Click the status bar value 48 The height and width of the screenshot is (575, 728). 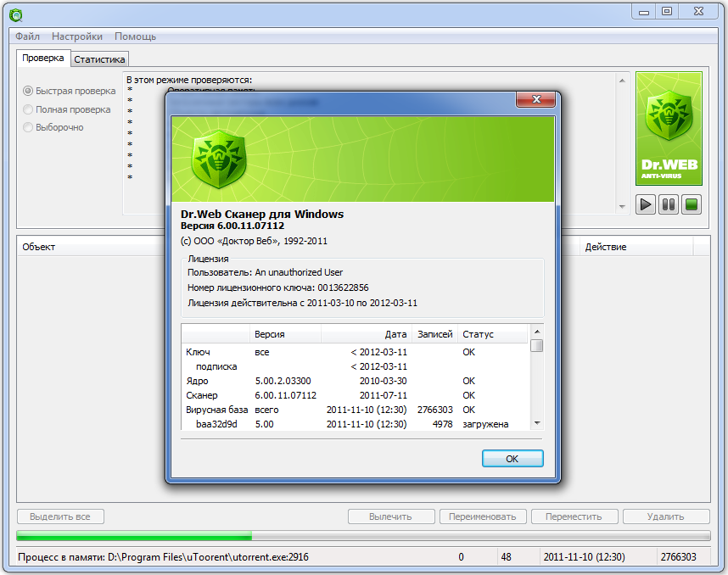coord(506,557)
